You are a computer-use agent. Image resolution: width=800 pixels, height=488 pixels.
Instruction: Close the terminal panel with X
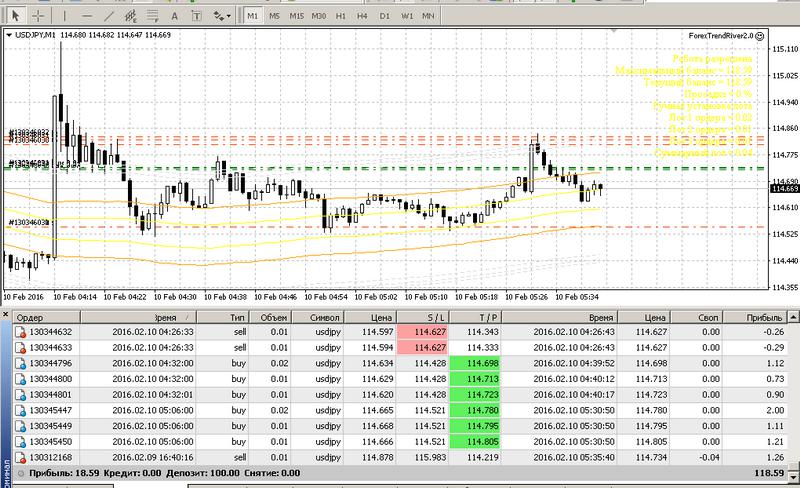[6, 315]
